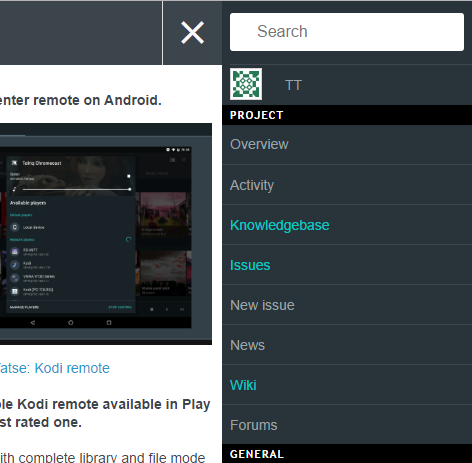Image resolution: width=472 pixels, height=463 pixels.
Task: Create a New issue
Action: [x=347, y=305]
